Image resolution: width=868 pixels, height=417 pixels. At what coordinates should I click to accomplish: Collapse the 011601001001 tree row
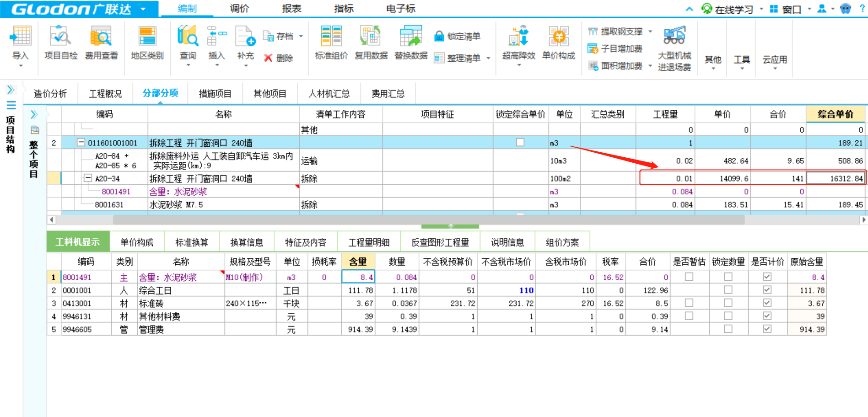[81, 143]
